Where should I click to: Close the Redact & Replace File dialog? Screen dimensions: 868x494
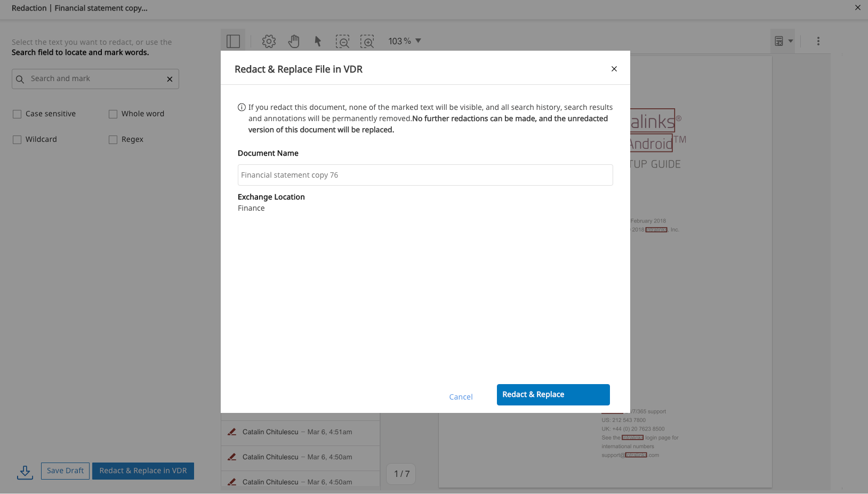point(614,69)
